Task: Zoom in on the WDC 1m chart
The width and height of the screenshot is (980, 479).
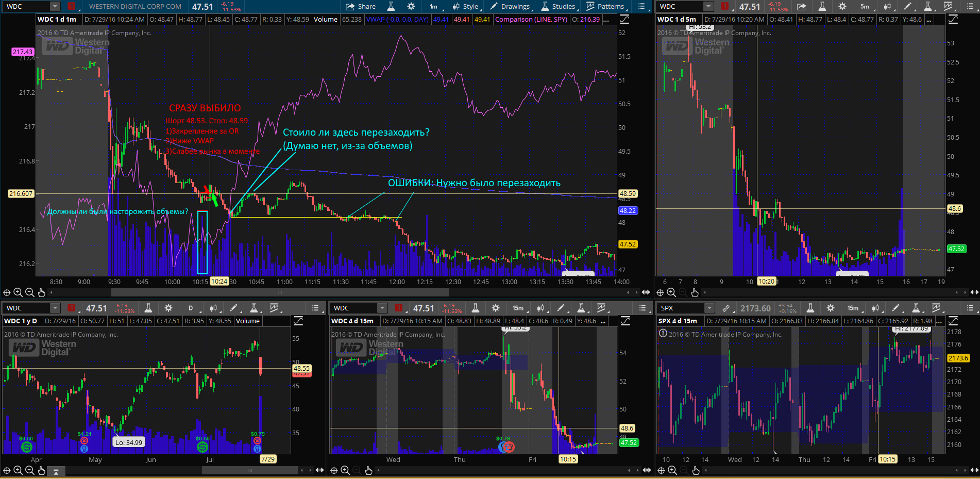Action: click(x=18, y=292)
